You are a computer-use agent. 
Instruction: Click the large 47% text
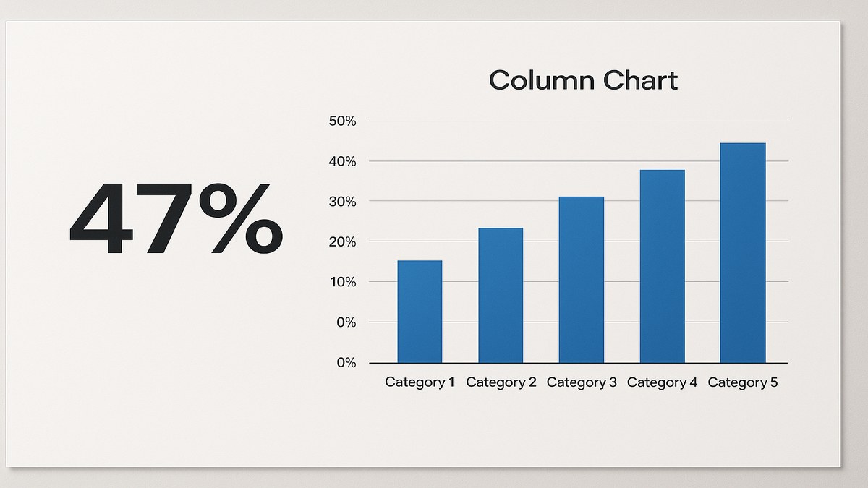(176, 220)
